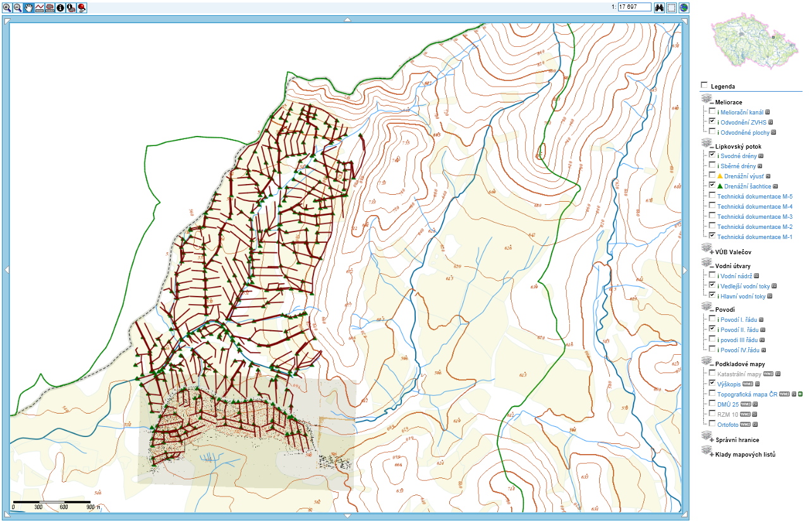Click the legend icon next to Svodné drény
The width and height of the screenshot is (812, 523).
(761, 156)
